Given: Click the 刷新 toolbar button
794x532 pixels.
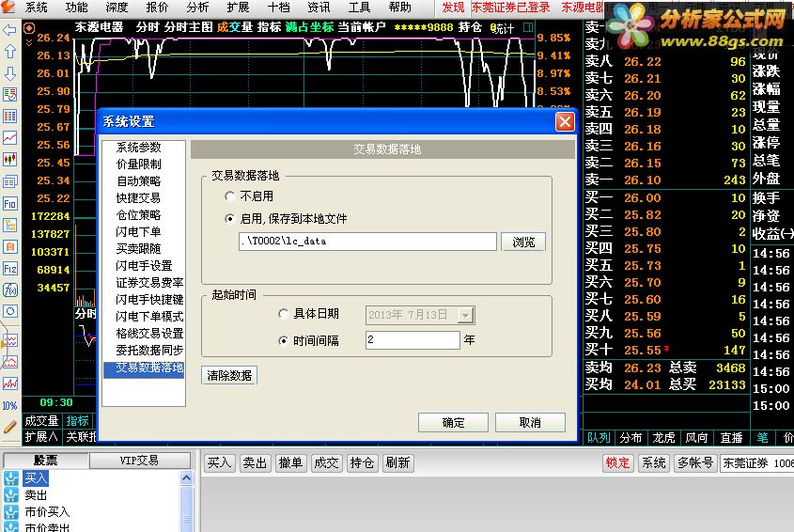Looking at the screenshot, I should point(398,463).
